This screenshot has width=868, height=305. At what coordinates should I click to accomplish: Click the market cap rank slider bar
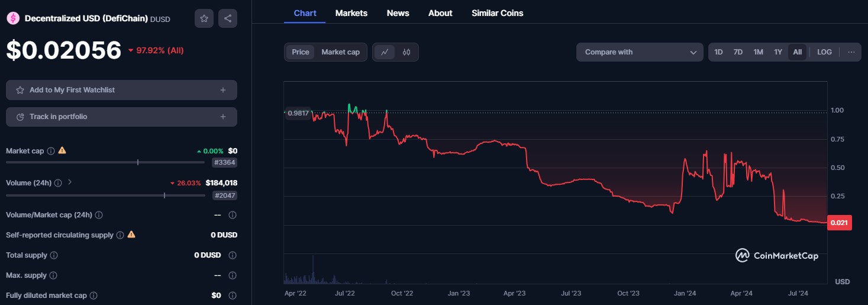click(107, 162)
